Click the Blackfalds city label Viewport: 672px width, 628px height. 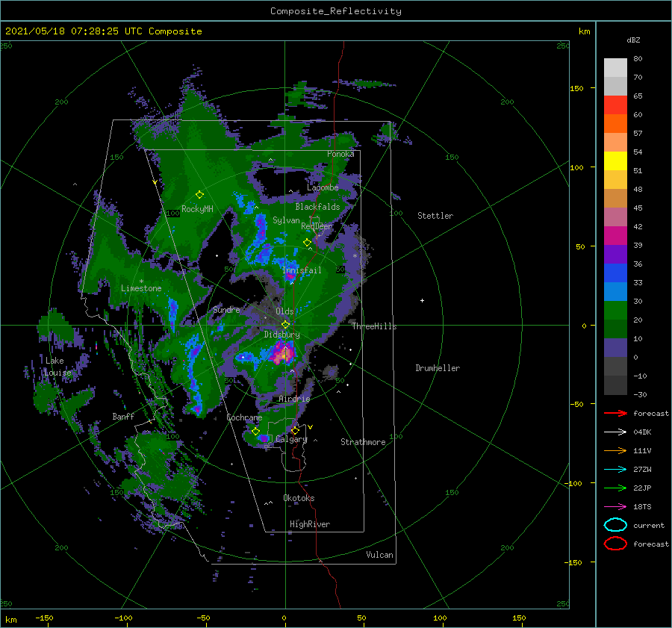317,207
